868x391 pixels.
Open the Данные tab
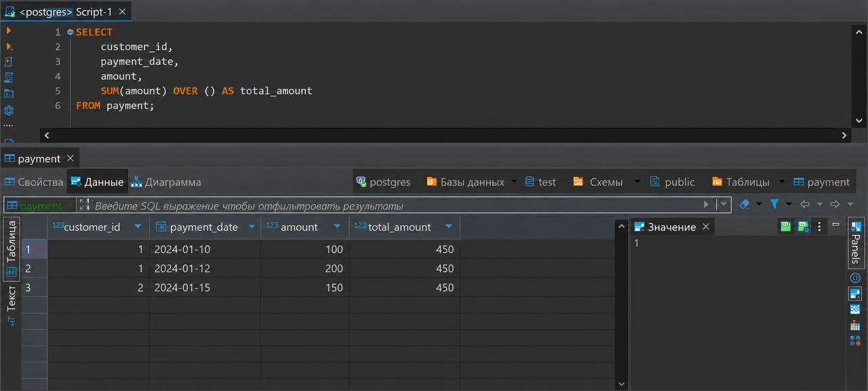coord(97,182)
